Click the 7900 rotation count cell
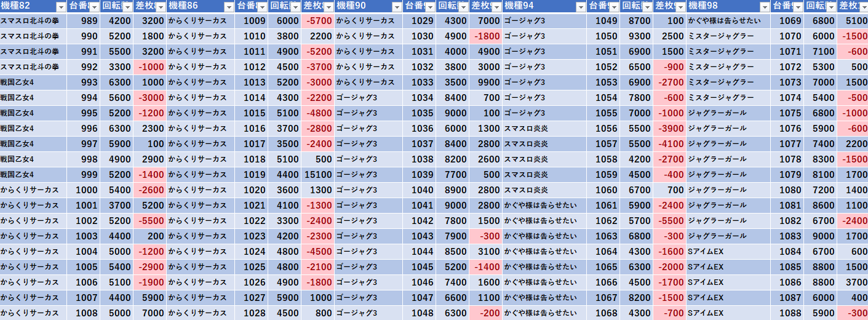 click(x=453, y=236)
